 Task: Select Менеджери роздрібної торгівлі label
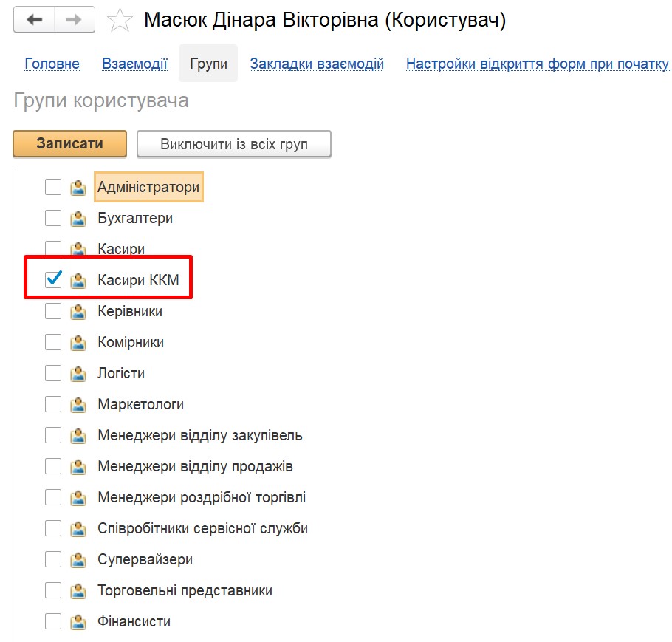click(202, 497)
